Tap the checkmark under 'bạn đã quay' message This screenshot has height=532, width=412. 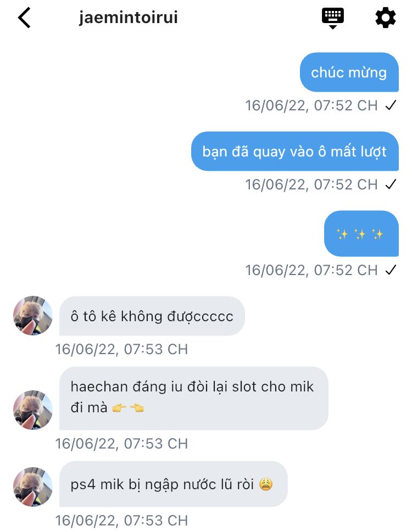pos(391,184)
